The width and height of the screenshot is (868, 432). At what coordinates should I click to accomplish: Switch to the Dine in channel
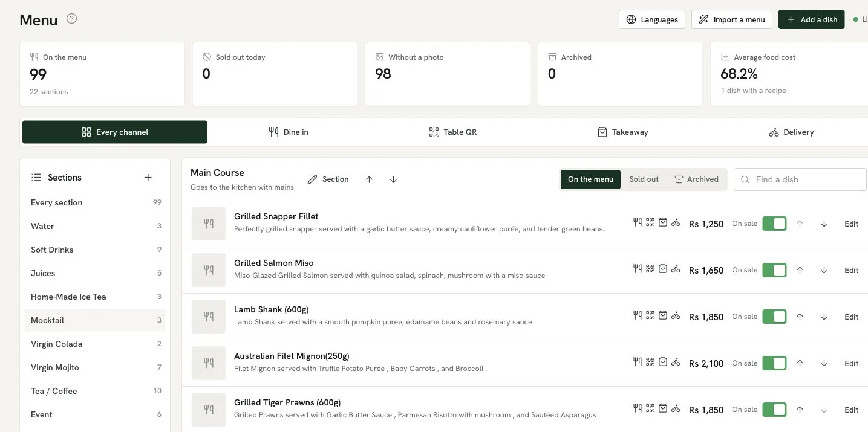point(289,132)
